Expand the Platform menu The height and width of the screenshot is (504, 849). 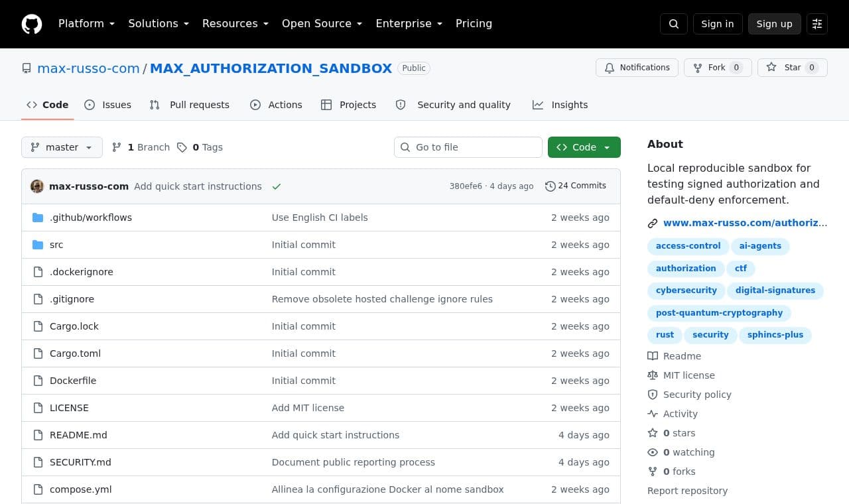pos(87,24)
